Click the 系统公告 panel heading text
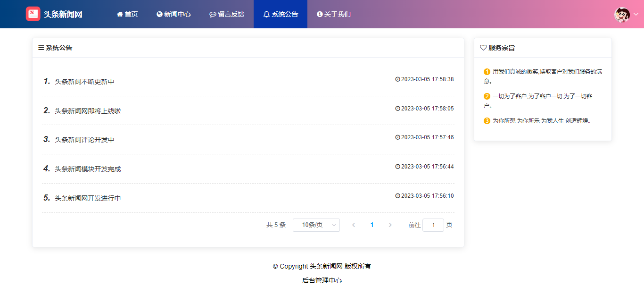Viewport: 644px width, 295px height. [x=59, y=48]
